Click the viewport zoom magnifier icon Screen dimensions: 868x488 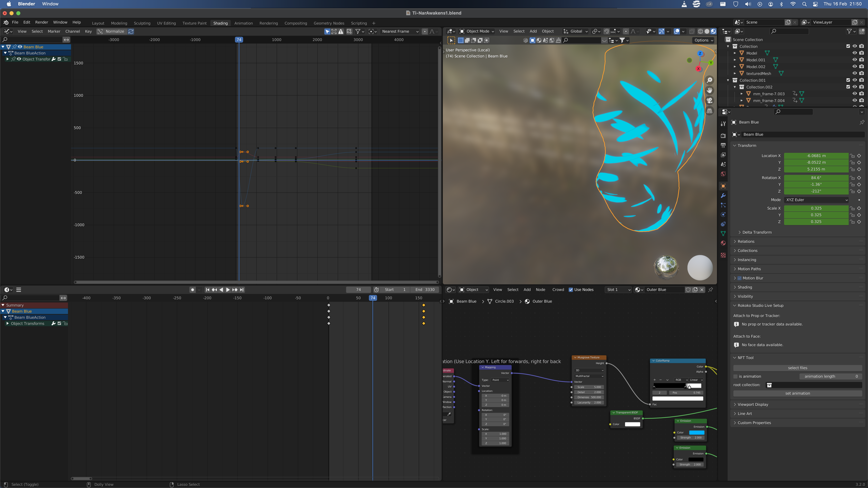[x=709, y=80]
